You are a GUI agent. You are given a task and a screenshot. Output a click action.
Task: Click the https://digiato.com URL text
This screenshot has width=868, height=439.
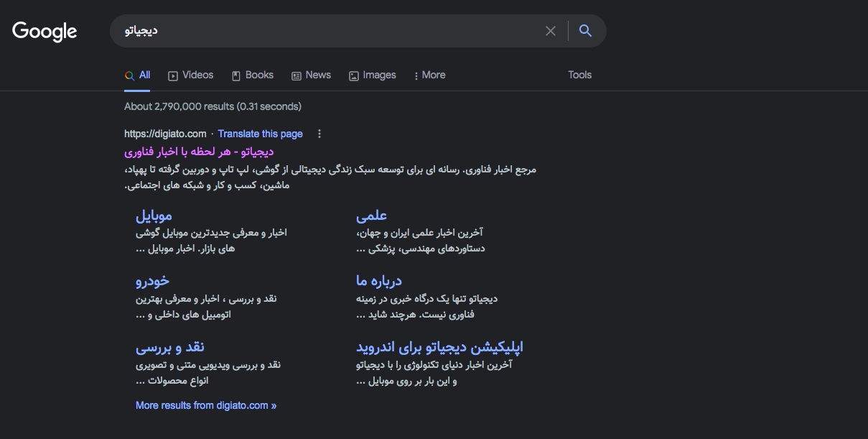(165, 134)
